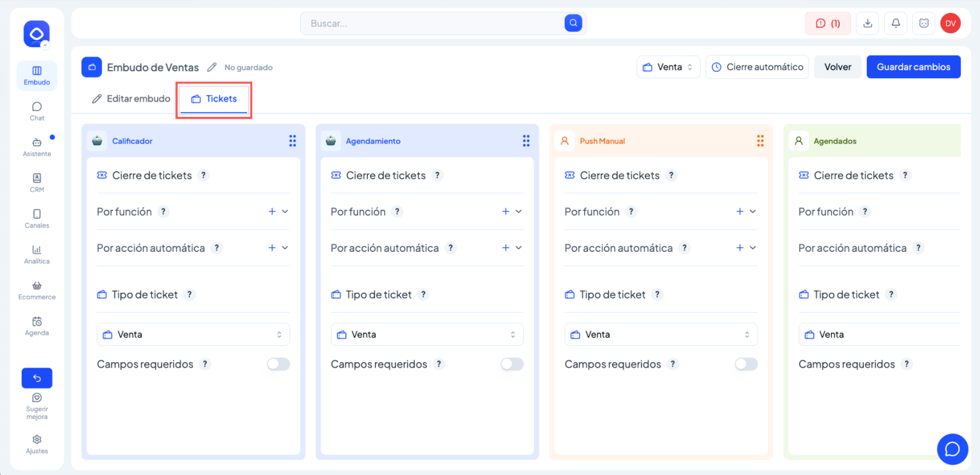Click the Guardar cambios button

click(x=913, y=67)
